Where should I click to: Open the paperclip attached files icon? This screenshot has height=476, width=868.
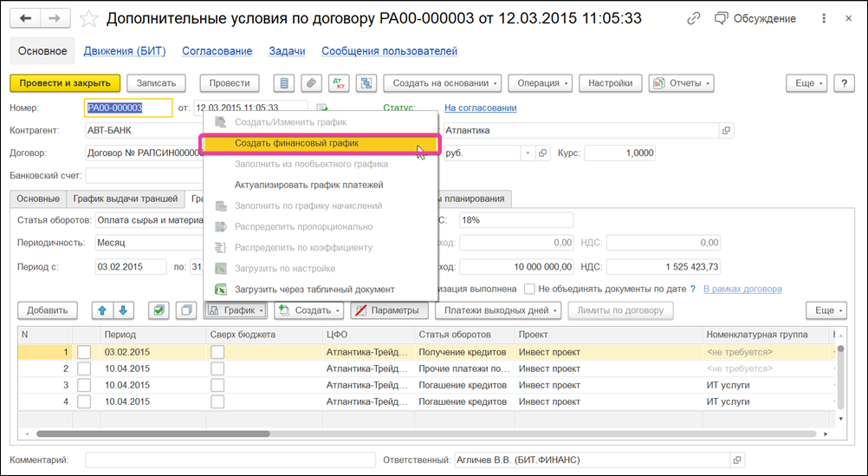[x=311, y=83]
